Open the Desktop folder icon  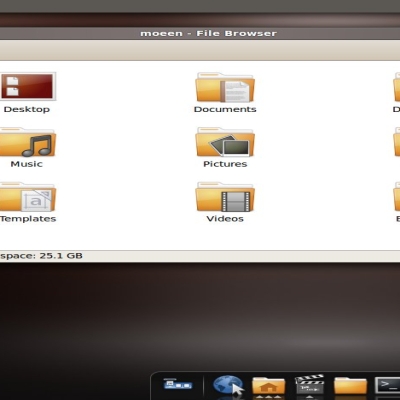[x=27, y=86]
